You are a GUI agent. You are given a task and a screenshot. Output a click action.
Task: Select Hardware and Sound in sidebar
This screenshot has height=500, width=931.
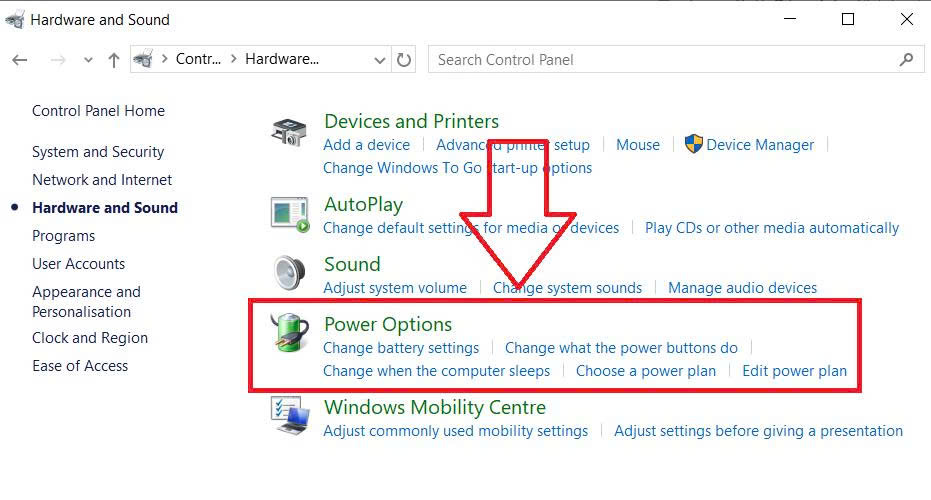105,208
